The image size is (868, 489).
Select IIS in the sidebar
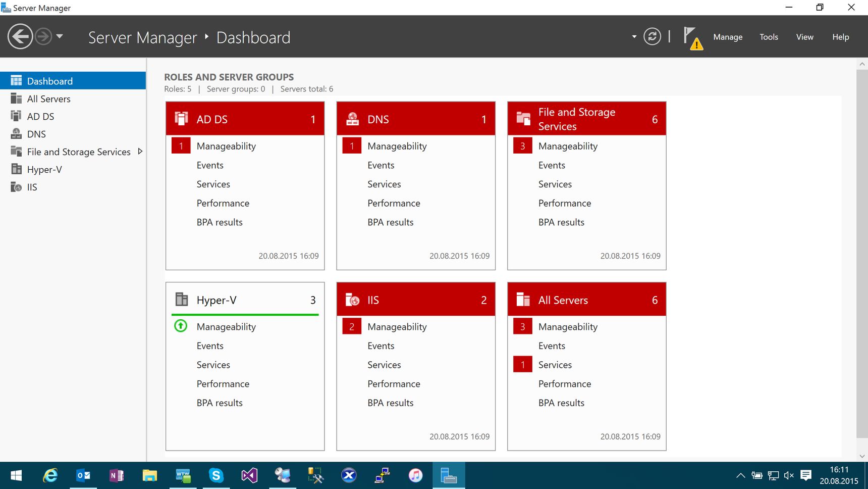coord(73,187)
